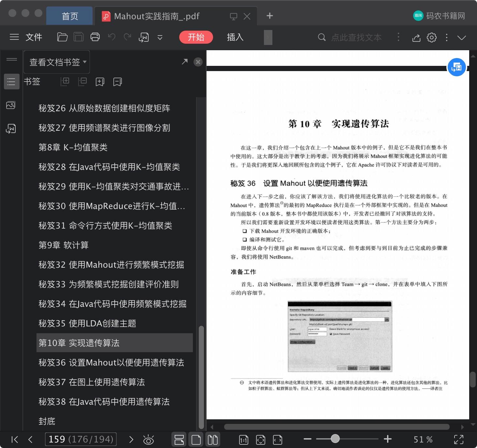Select the sidebar bookmark export icon

click(x=11, y=129)
